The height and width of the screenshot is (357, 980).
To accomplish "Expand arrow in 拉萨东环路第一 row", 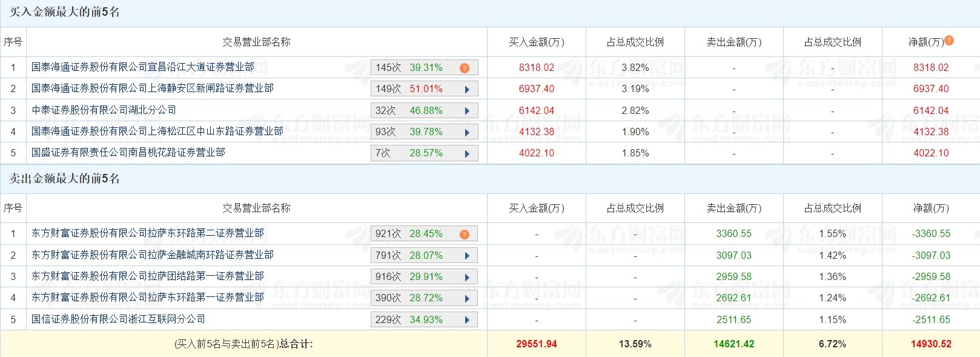I will click(467, 298).
